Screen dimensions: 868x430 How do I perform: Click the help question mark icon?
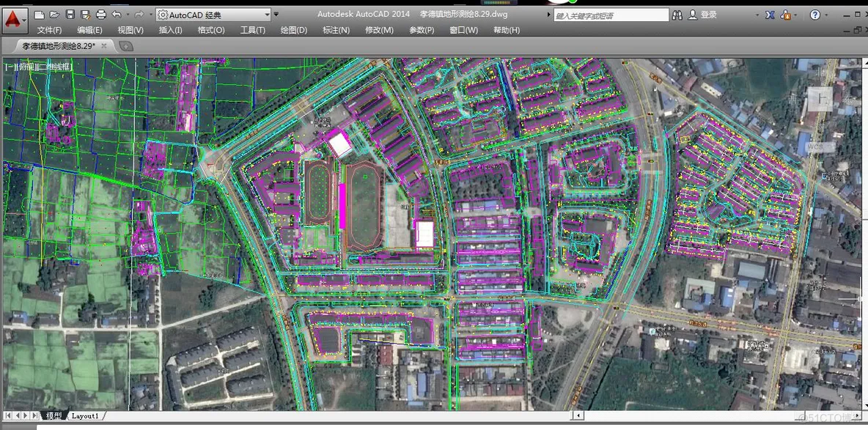(x=815, y=15)
